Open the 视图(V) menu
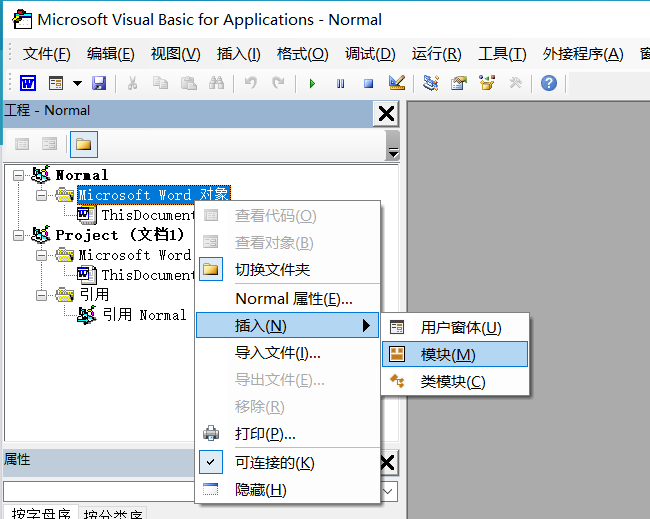The width and height of the screenshot is (650, 519). point(176,54)
